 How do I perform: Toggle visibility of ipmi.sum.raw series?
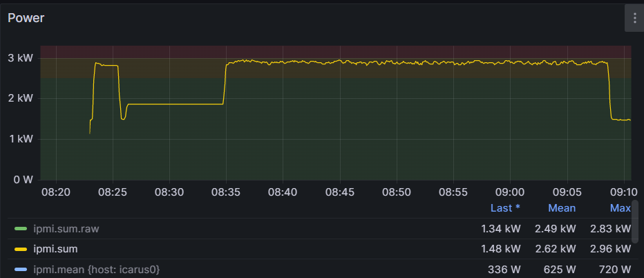point(61,228)
